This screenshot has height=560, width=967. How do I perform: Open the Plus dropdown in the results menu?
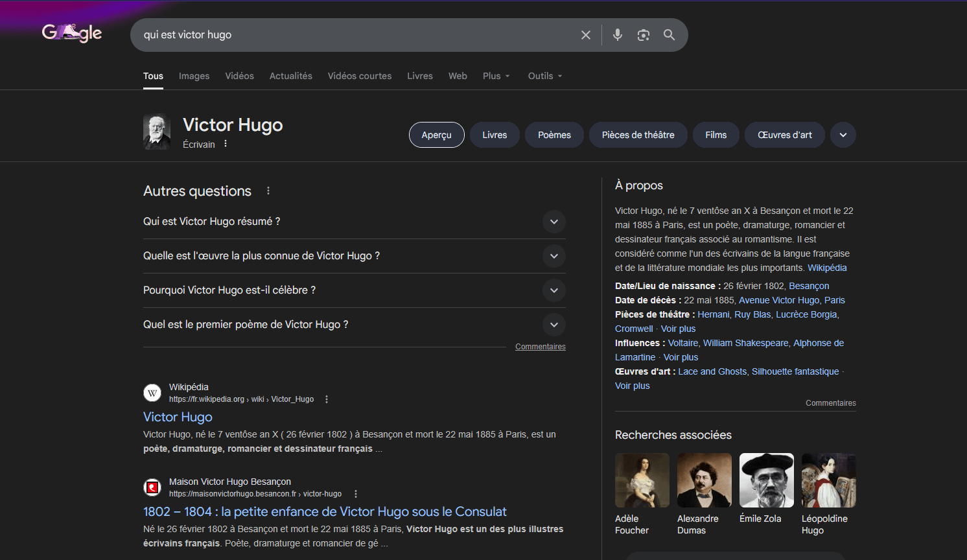496,76
